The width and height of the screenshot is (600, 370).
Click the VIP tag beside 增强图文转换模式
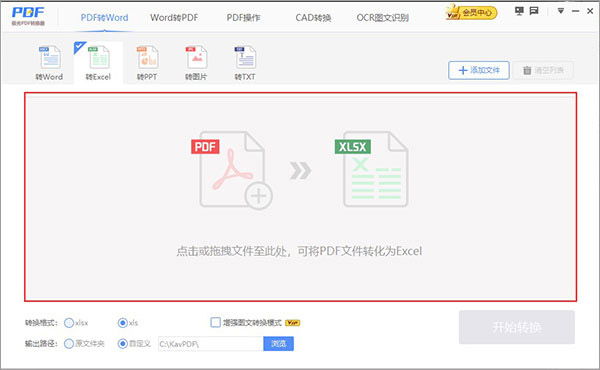tap(293, 323)
